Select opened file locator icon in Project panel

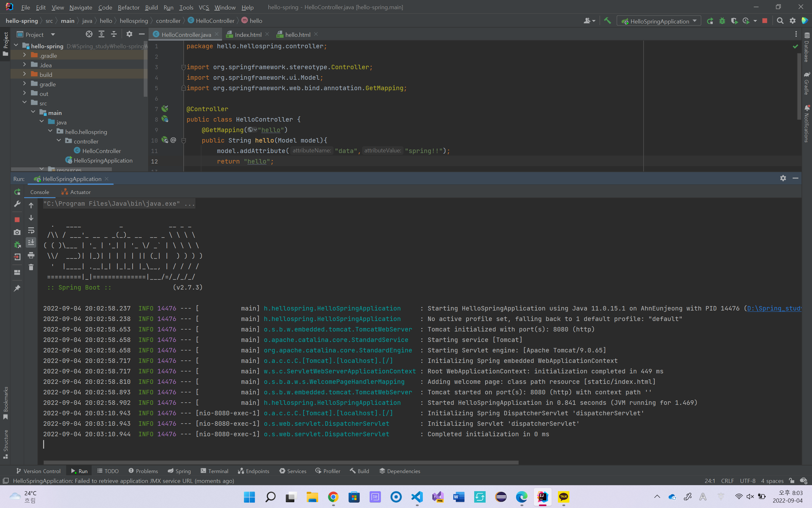pos(89,34)
